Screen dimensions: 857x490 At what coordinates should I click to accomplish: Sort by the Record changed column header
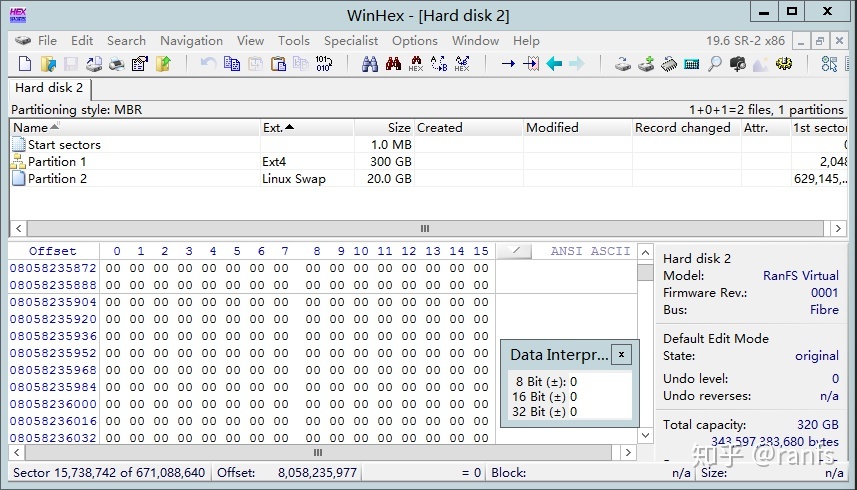tap(686, 128)
